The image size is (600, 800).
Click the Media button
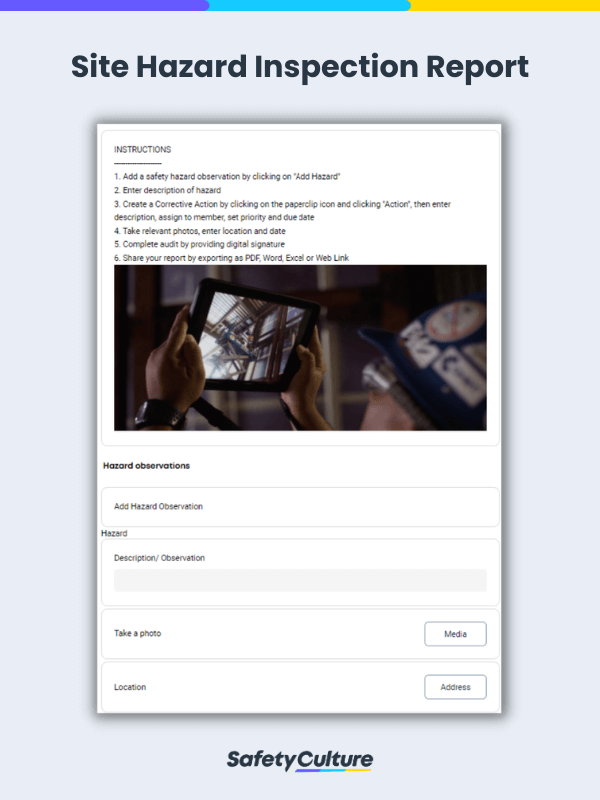click(455, 634)
